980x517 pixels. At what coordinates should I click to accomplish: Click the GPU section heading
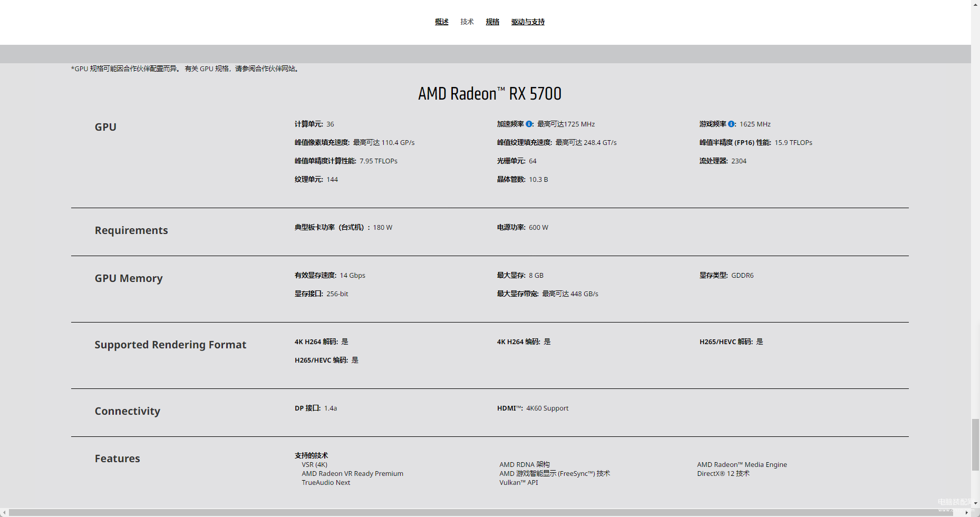(105, 127)
